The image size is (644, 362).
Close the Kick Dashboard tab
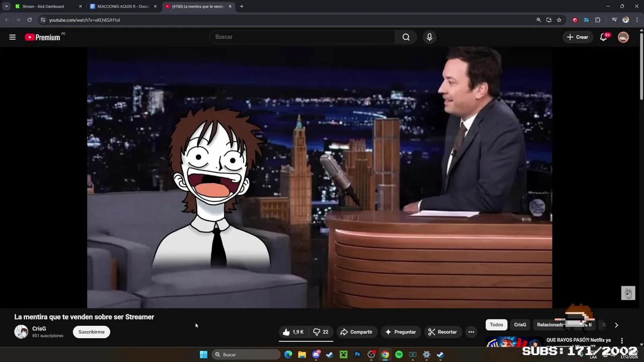(x=80, y=7)
